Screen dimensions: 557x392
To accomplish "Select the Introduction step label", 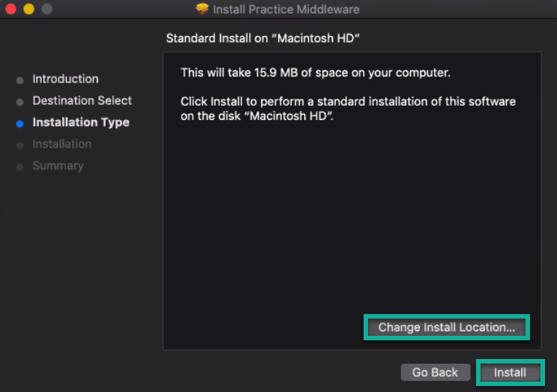I will (65, 79).
